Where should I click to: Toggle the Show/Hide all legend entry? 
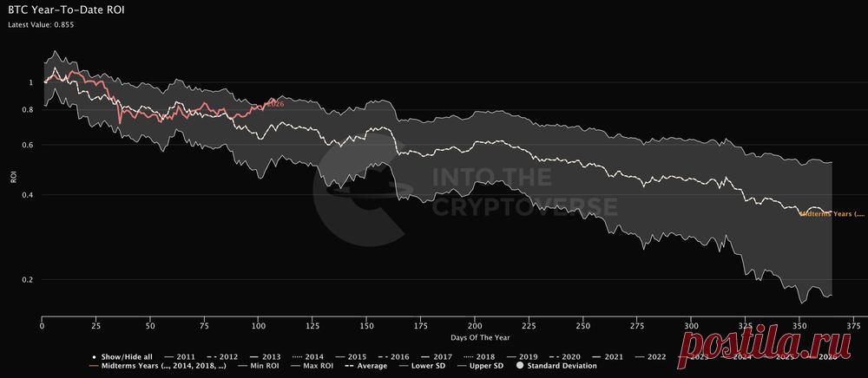pyautogui.click(x=122, y=357)
